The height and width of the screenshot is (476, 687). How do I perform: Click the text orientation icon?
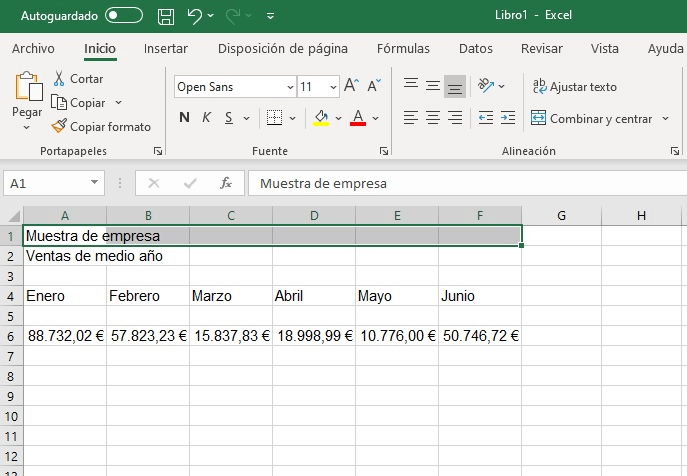point(485,86)
